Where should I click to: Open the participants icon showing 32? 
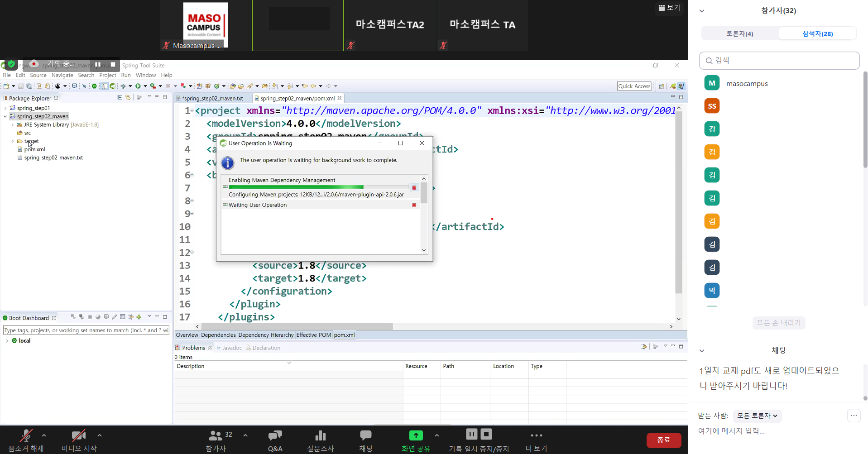pyautogui.click(x=216, y=435)
